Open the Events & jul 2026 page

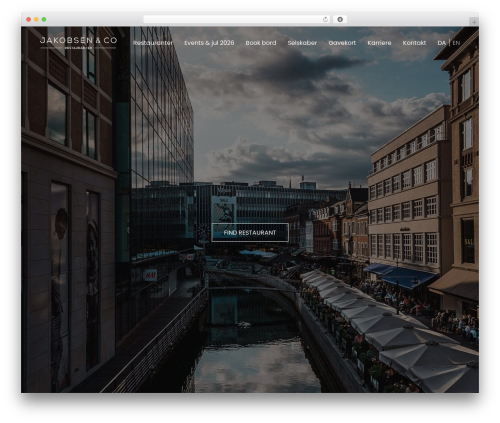(209, 43)
